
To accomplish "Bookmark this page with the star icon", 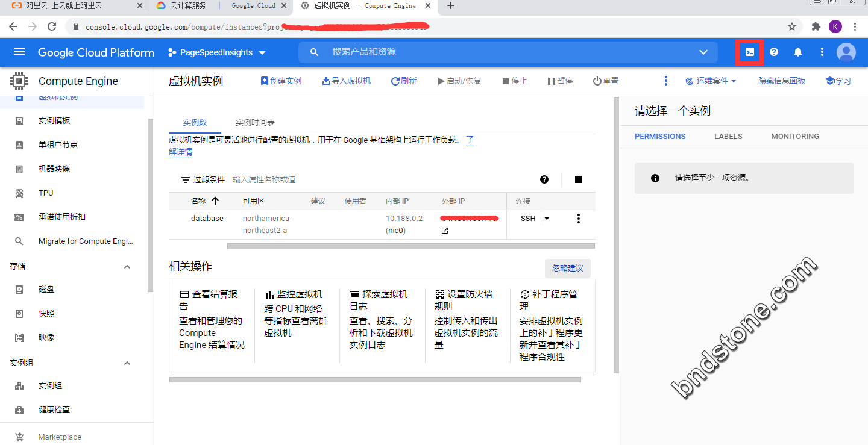I will 792,26.
